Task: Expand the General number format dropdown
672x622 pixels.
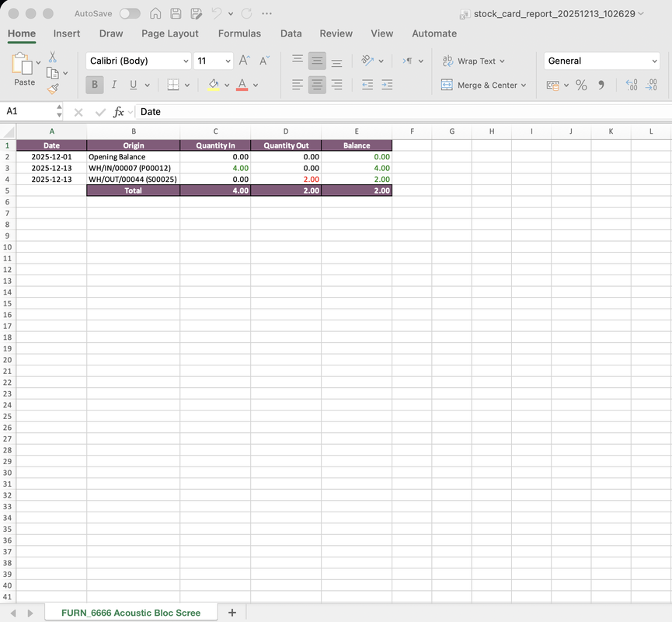Action: point(653,61)
